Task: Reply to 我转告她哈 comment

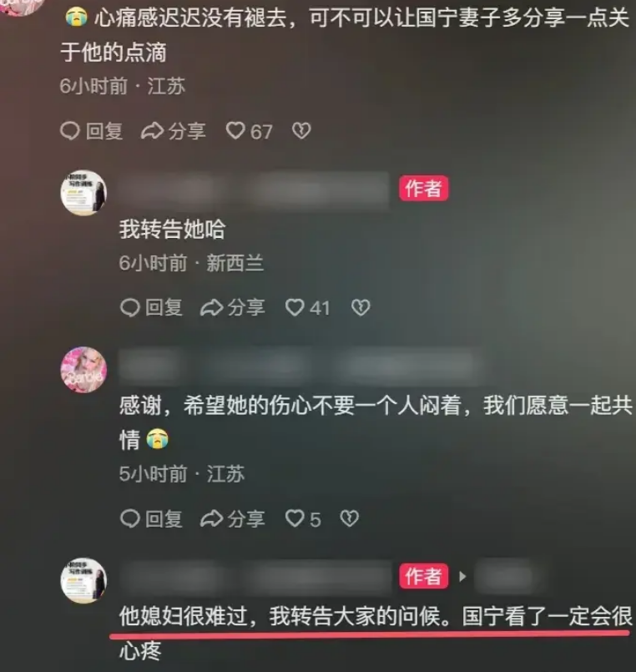Action: click(151, 307)
